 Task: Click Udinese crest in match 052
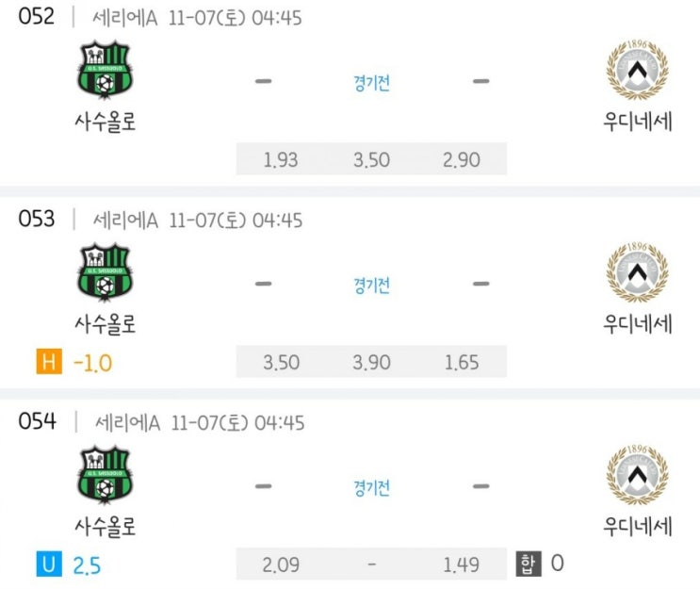coord(637,70)
